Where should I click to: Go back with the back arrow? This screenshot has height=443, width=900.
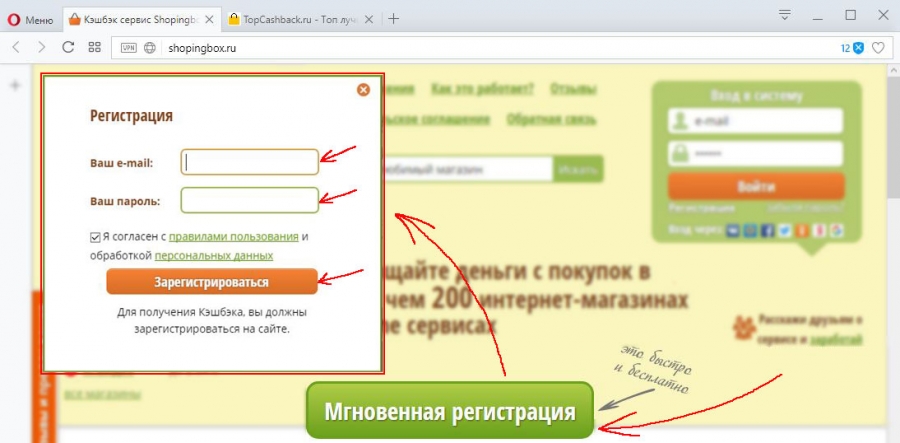click(x=16, y=48)
